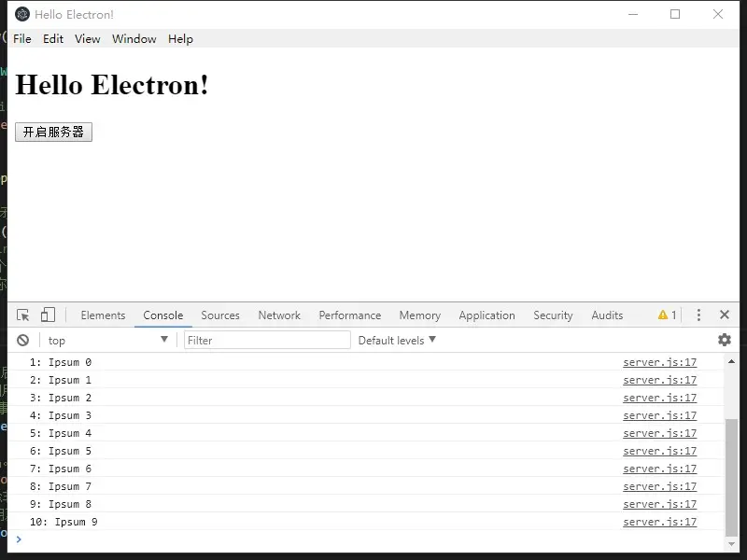
Task: Focus the console Filter input field
Action: [x=267, y=340]
